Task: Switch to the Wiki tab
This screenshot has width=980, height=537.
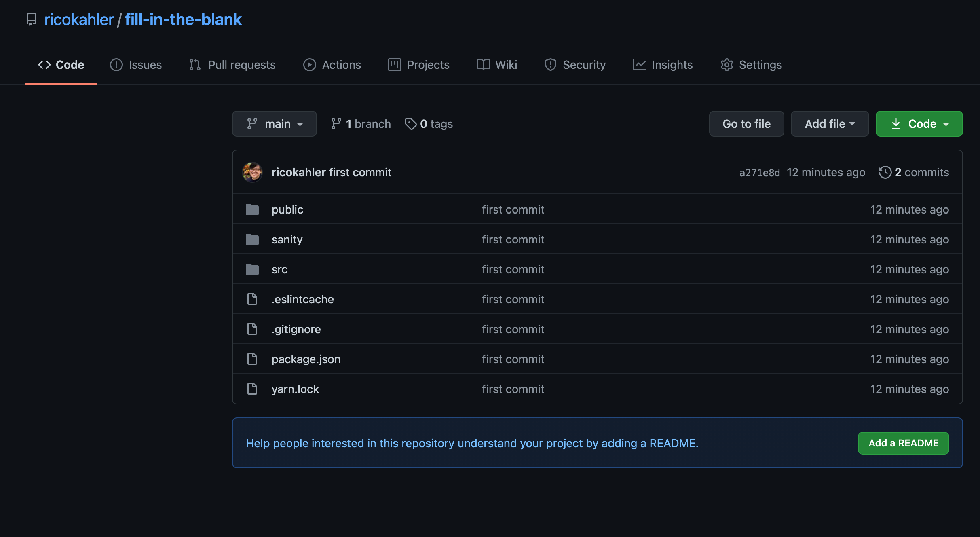Action: (497, 65)
